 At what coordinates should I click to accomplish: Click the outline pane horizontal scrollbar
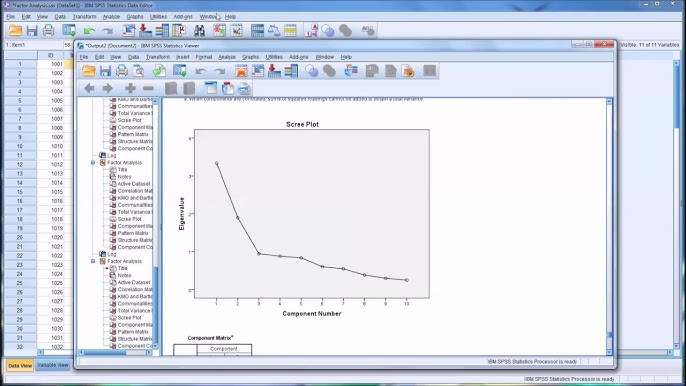coord(116,352)
